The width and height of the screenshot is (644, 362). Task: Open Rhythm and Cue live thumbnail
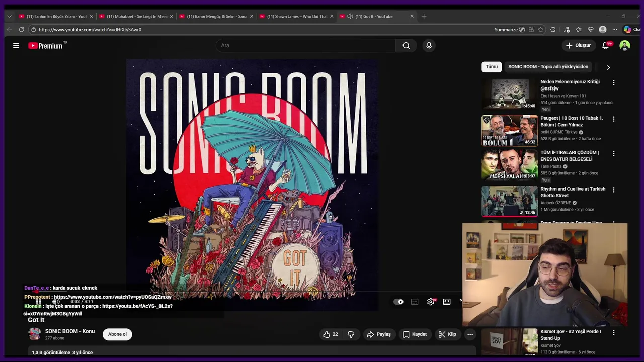[x=510, y=201]
